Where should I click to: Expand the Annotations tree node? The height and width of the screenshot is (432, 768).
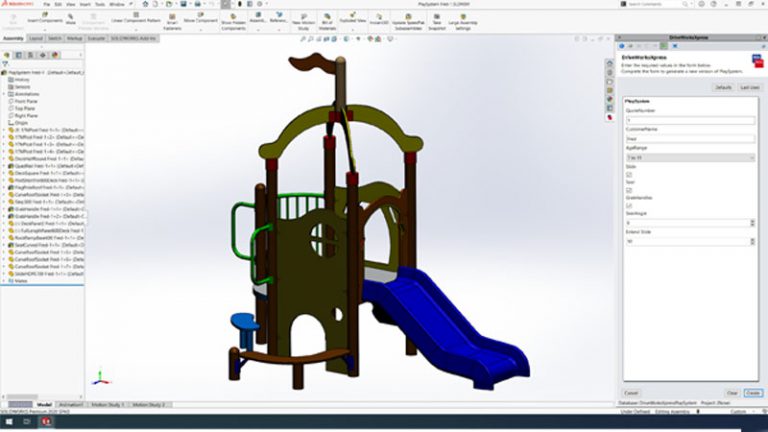click(x=5, y=94)
